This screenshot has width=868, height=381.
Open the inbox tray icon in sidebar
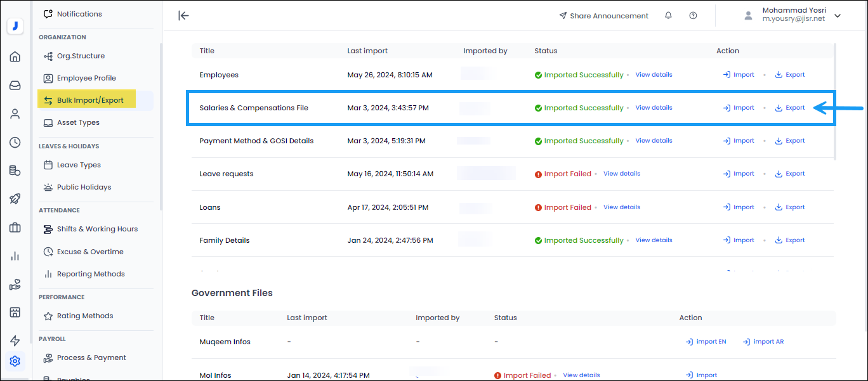[x=15, y=86]
